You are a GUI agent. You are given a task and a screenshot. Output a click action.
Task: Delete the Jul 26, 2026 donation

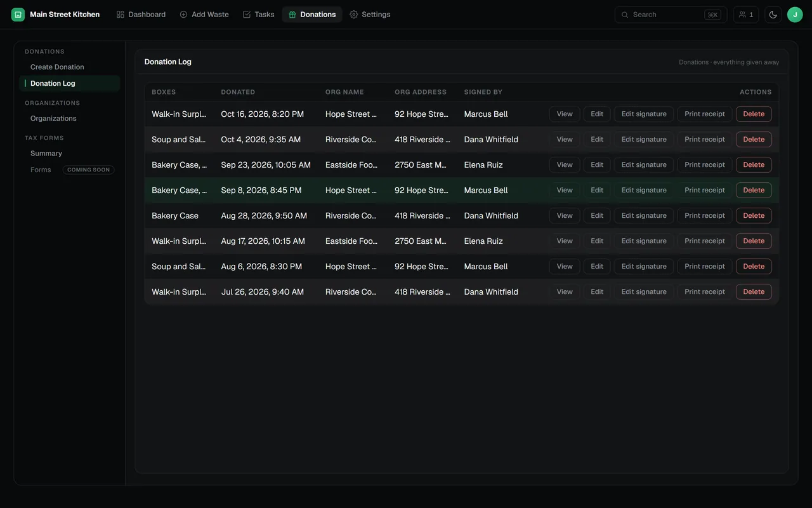pos(754,292)
